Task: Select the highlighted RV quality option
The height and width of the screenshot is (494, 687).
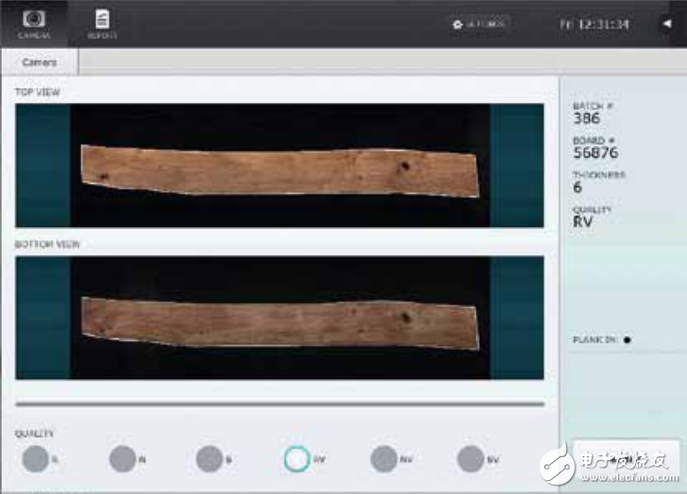Action: click(x=297, y=459)
